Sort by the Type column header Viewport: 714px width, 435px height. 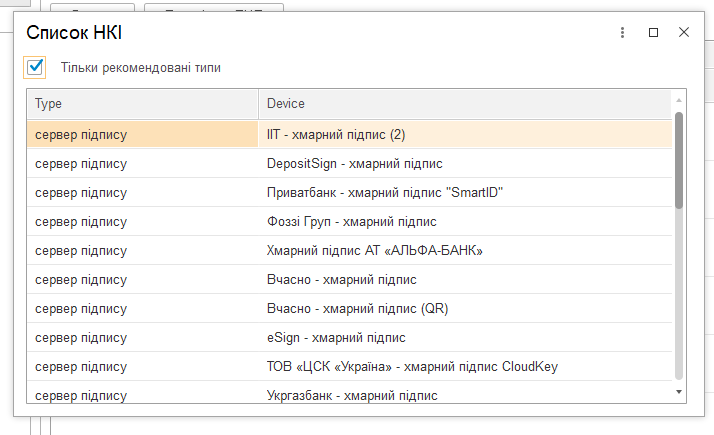click(x=143, y=104)
